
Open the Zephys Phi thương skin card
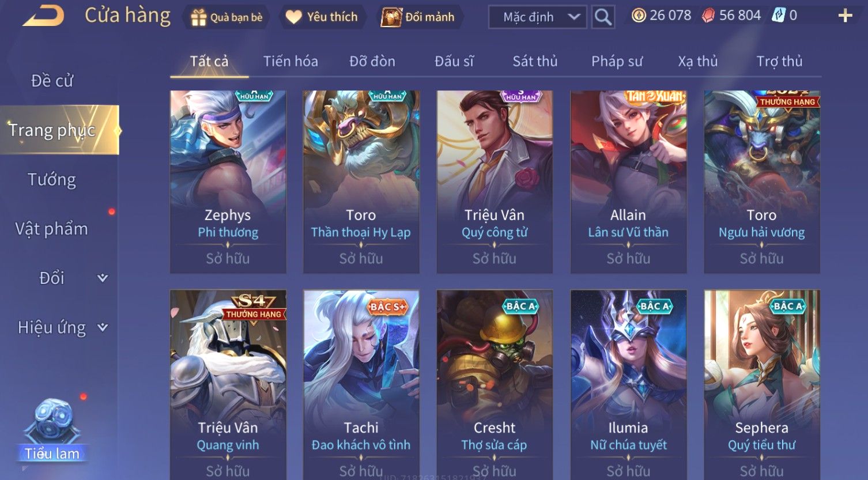point(228,182)
